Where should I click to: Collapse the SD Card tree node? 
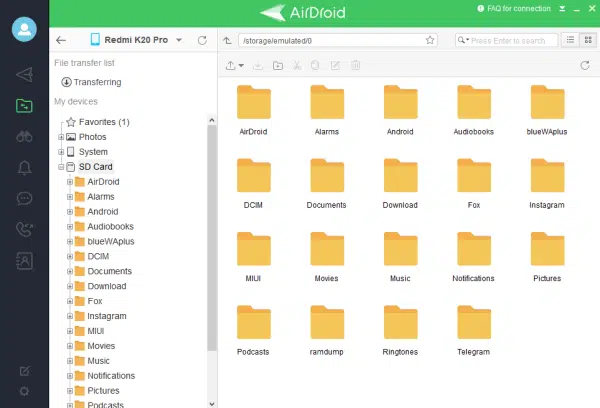pyautogui.click(x=61, y=167)
